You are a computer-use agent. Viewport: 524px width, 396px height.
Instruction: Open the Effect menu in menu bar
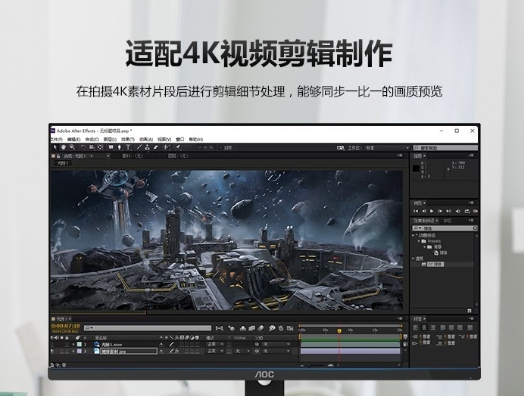tap(128, 139)
